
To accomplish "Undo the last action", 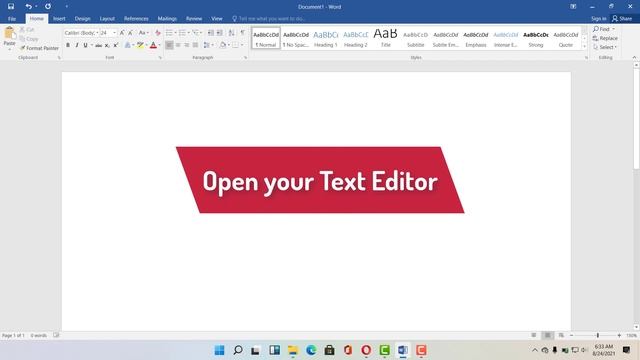I will [x=28, y=7].
